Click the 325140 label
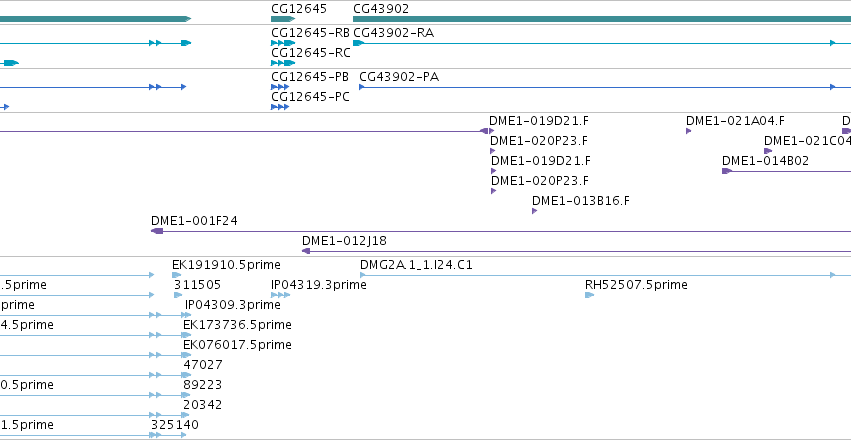 (175, 425)
